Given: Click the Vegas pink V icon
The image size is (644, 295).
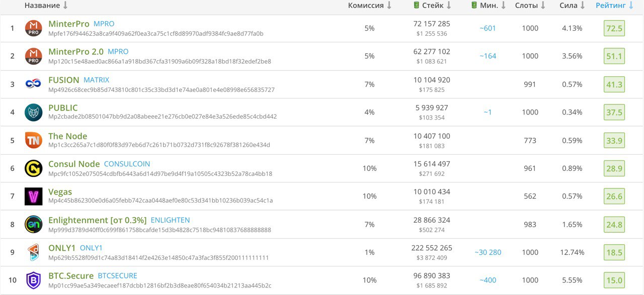Looking at the screenshot, I should (34, 196).
